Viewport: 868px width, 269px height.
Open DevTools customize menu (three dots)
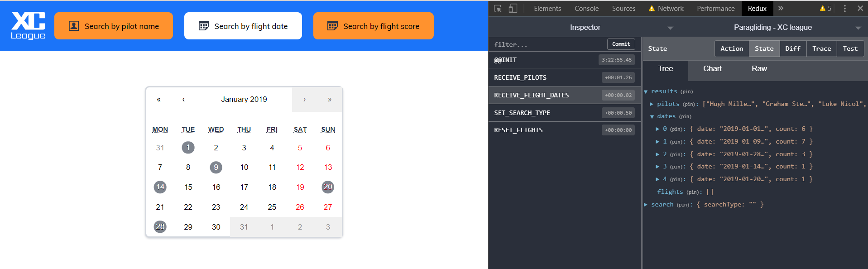coord(844,8)
